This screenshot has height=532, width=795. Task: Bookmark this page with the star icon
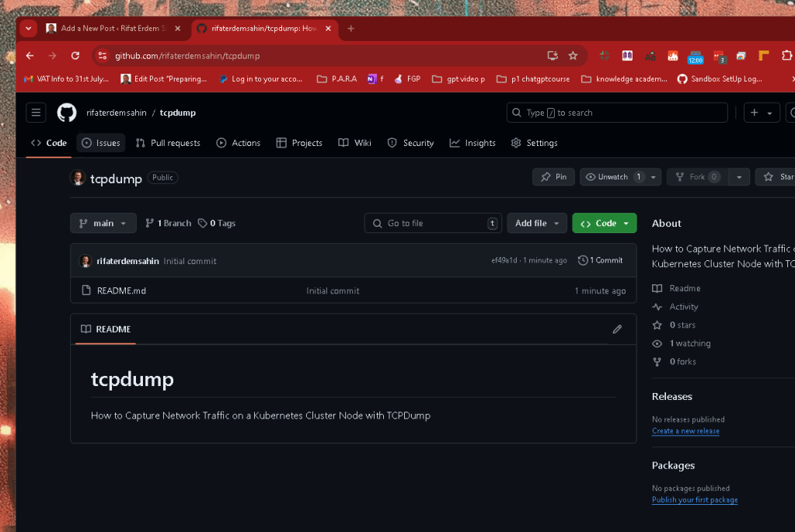[x=573, y=56]
